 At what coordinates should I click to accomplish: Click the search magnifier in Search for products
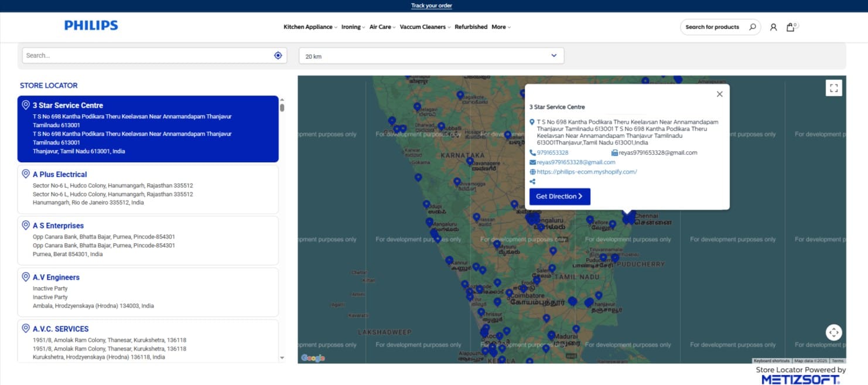click(752, 26)
